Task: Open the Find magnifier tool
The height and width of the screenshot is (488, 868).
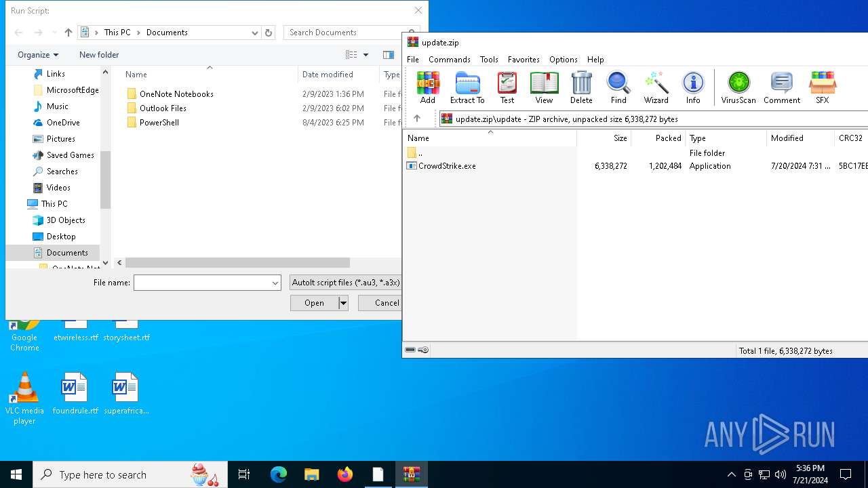Action: [618, 88]
